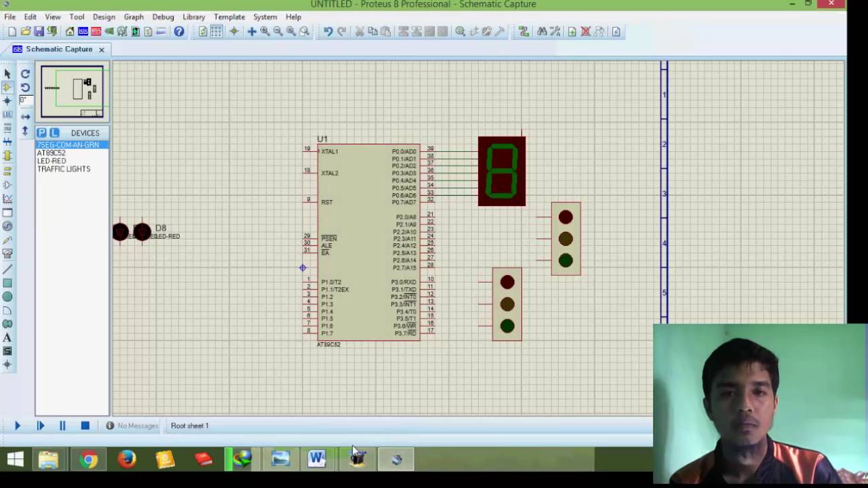Open the File menu
The width and height of the screenshot is (868, 488).
click(10, 17)
